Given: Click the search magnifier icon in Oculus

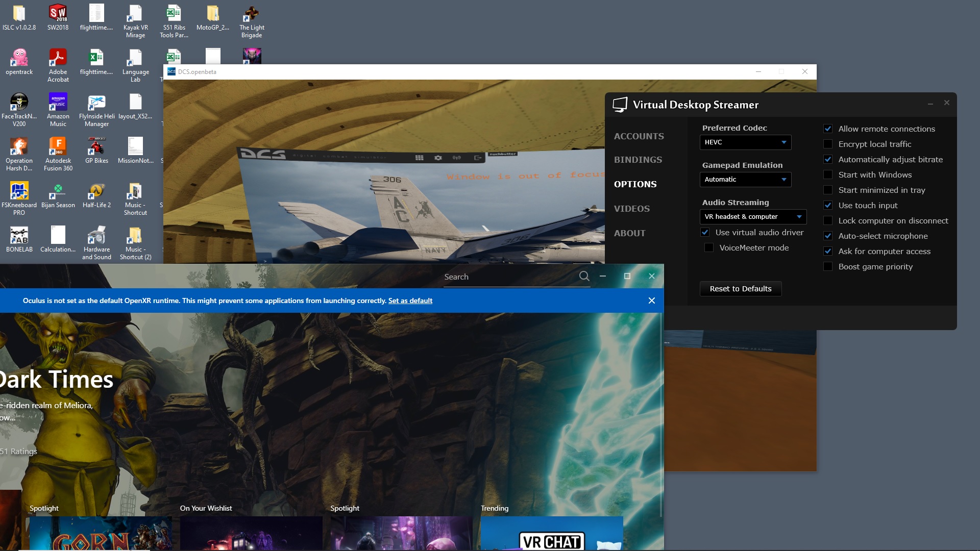Looking at the screenshot, I should coord(584,276).
